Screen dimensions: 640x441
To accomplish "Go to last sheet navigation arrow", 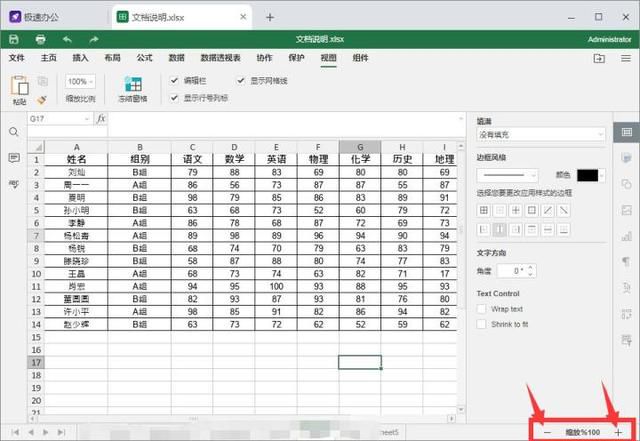I will click(x=61, y=432).
